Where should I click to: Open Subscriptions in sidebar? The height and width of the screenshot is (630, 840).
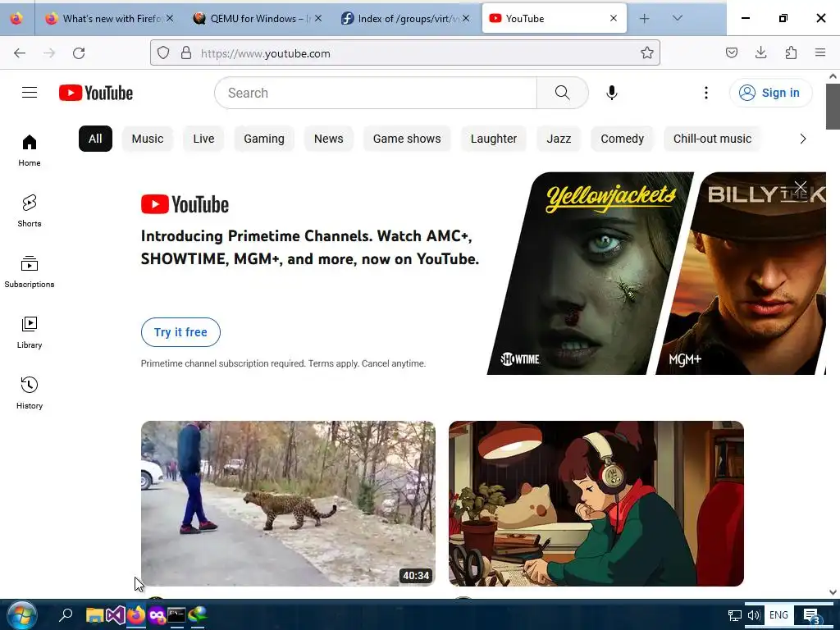[30, 272]
